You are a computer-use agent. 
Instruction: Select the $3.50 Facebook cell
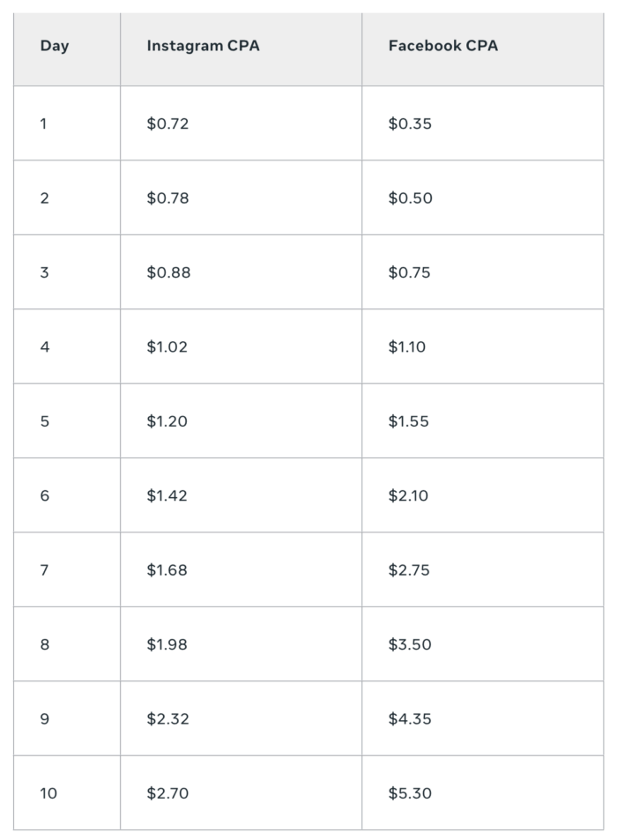pos(410,644)
